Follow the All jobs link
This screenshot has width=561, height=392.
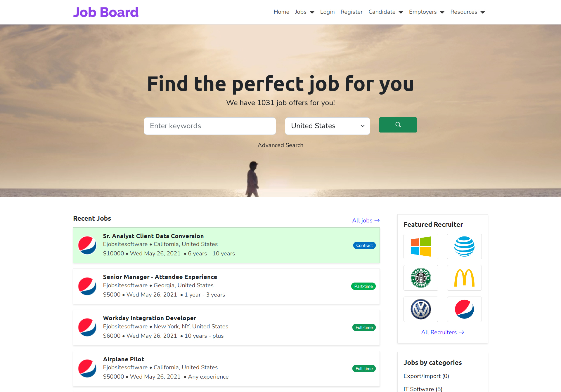366,220
